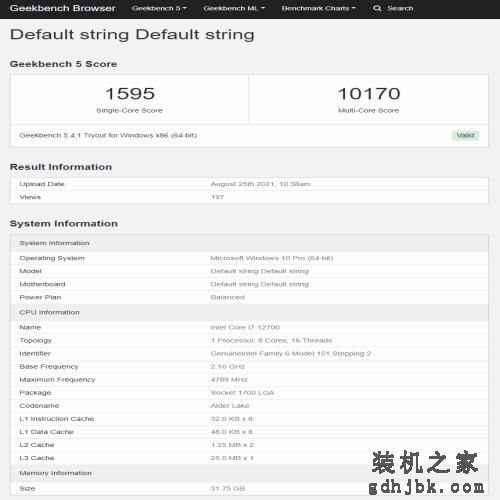Click the Codename row label
Screen dimensions: 500x500
tap(39, 406)
